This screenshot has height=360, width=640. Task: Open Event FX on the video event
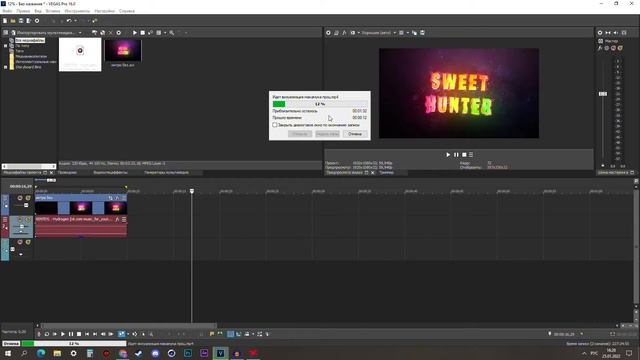117,198
